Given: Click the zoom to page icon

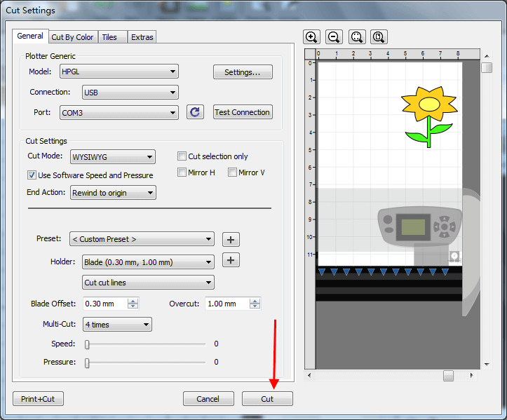Looking at the screenshot, I should click(379, 37).
